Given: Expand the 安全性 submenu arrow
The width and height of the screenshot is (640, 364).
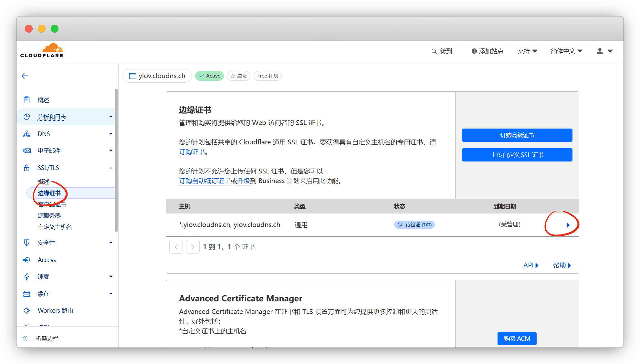Looking at the screenshot, I should tap(111, 243).
